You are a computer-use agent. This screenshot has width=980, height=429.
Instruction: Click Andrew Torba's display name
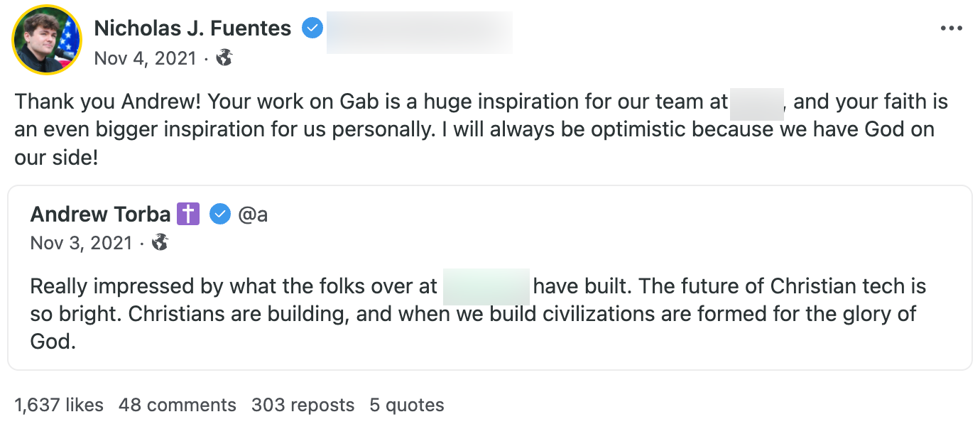coord(100,214)
